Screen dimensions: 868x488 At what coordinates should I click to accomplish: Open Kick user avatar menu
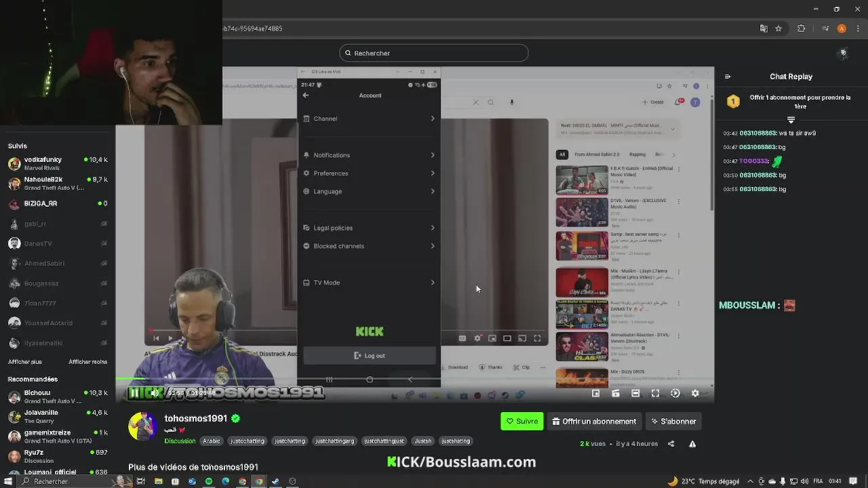[843, 53]
